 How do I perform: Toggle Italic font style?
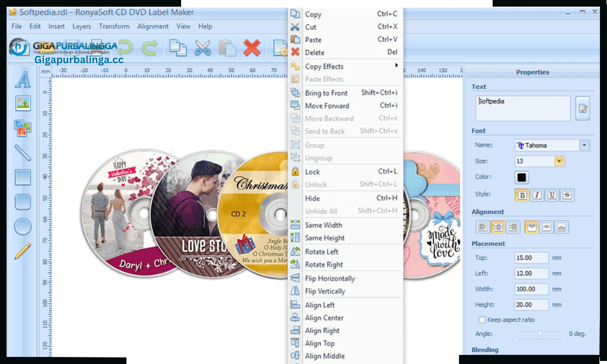coord(537,195)
